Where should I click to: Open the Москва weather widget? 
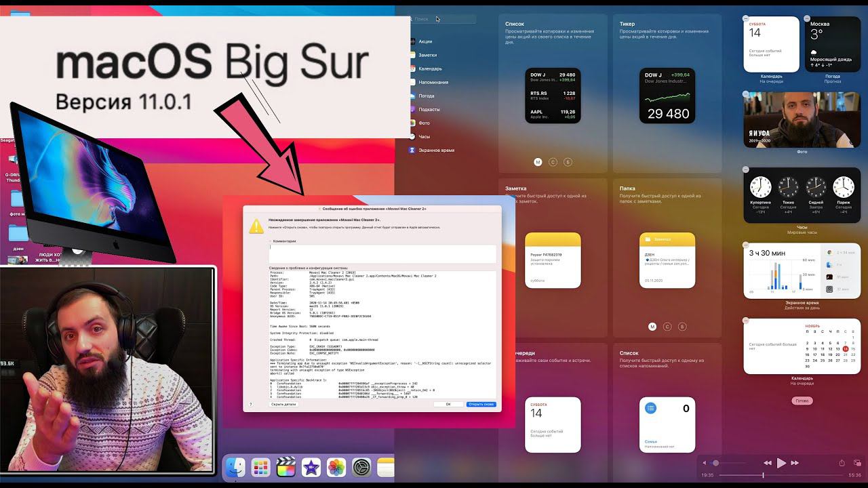coord(833,45)
